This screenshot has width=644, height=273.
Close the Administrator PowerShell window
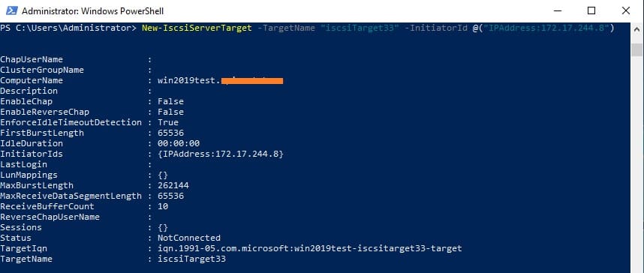pyautogui.click(x=625, y=10)
